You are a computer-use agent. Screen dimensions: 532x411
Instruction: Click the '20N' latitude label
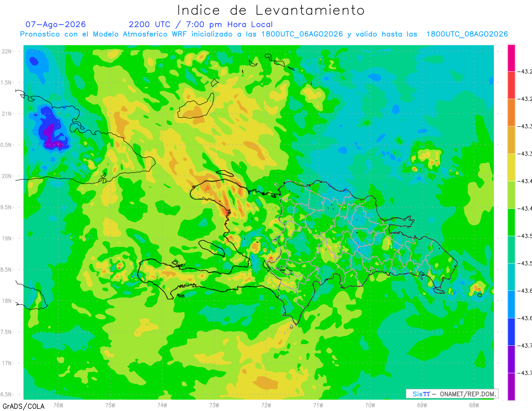pyautogui.click(x=7, y=176)
